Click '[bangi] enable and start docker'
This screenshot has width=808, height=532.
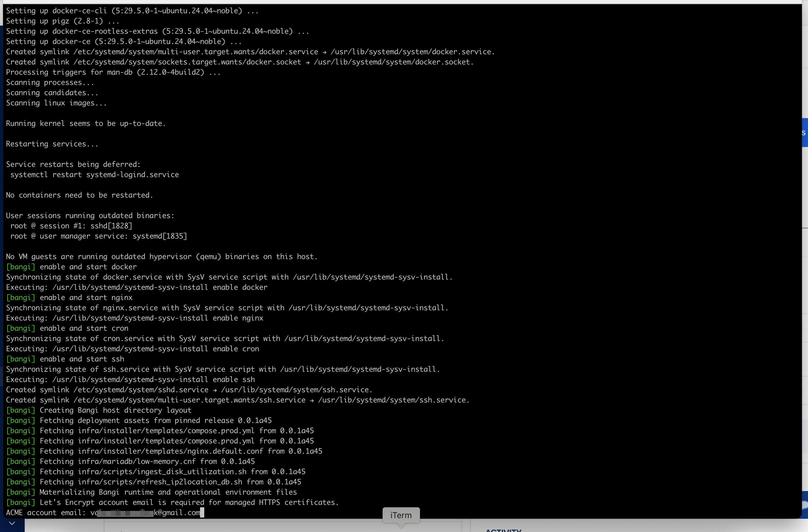pyautogui.click(x=71, y=267)
